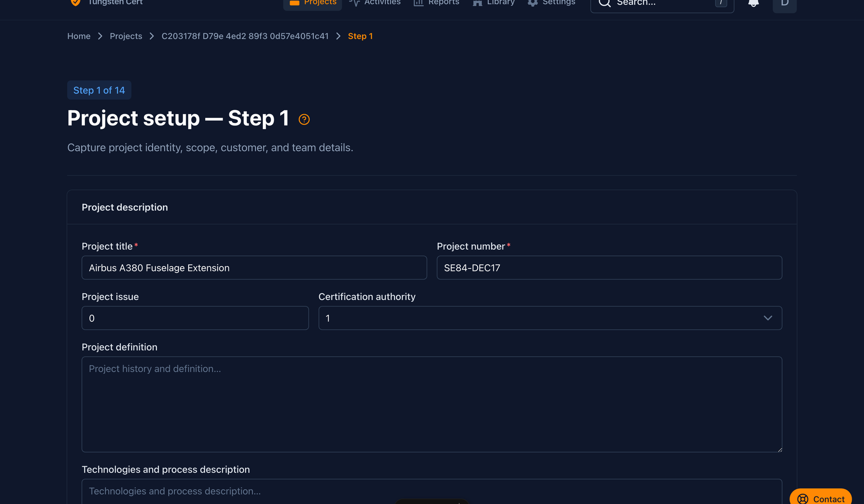This screenshot has width=864, height=504.
Task: Click the Project number label
Action: click(471, 246)
